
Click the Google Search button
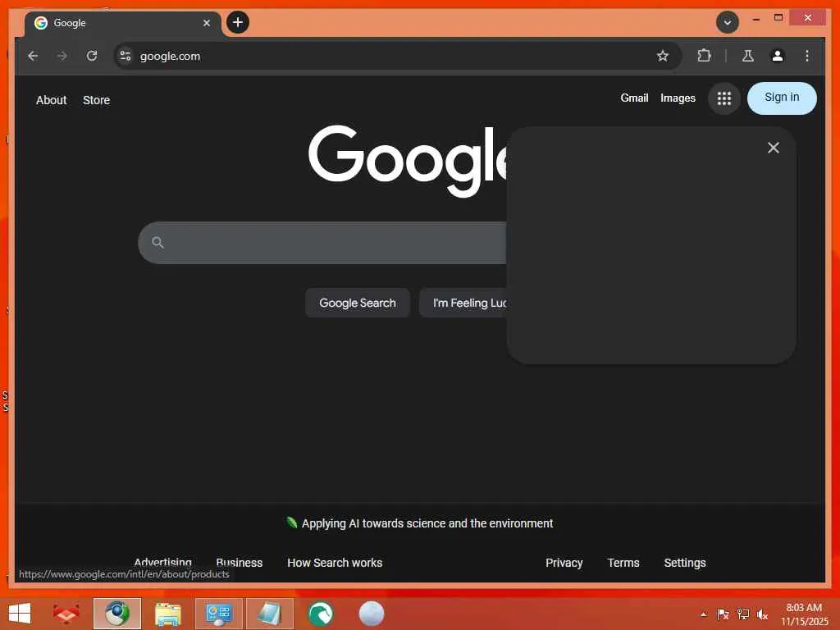click(358, 303)
